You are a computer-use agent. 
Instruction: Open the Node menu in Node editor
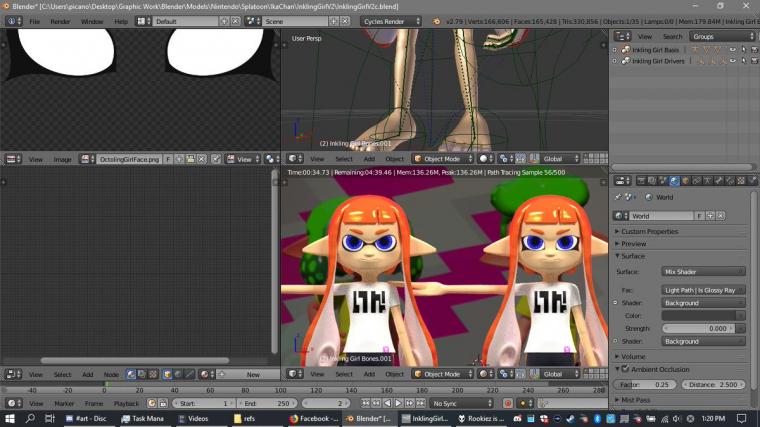click(x=111, y=375)
